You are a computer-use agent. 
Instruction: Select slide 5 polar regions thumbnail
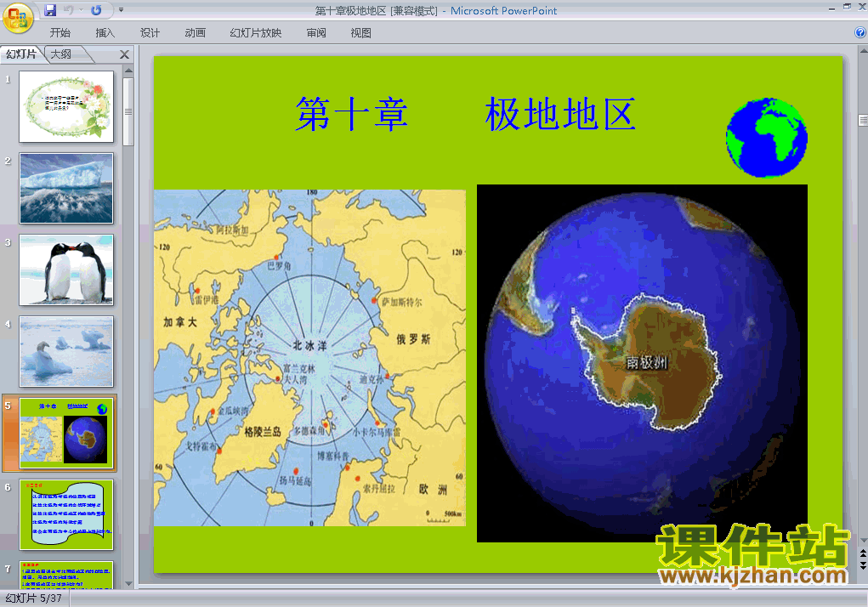coord(66,433)
